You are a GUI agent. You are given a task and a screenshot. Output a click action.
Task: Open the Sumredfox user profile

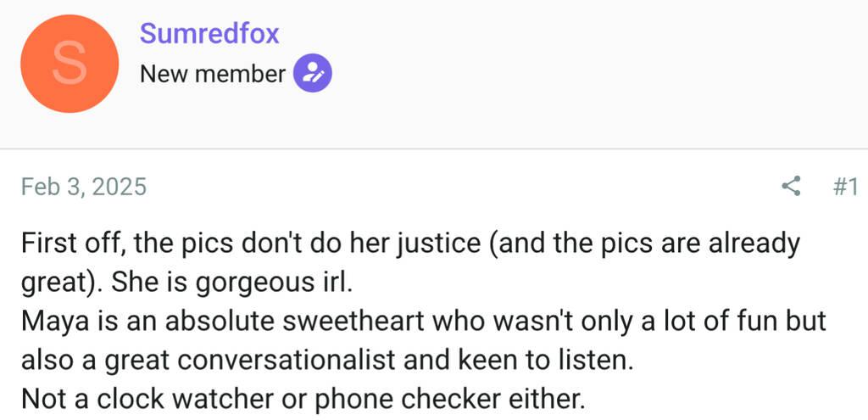tap(209, 34)
